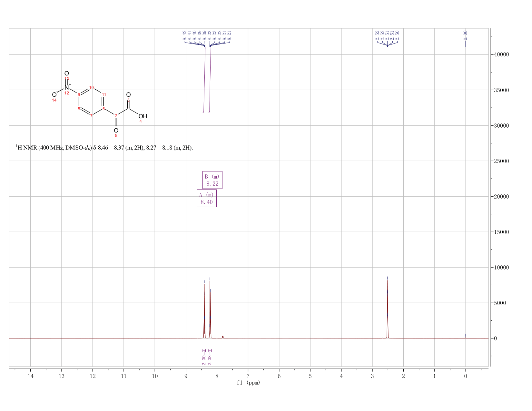The height and width of the screenshot is (411, 532).
Task: Click red atom number 5 under ketone oxygen
Action: [x=116, y=136]
